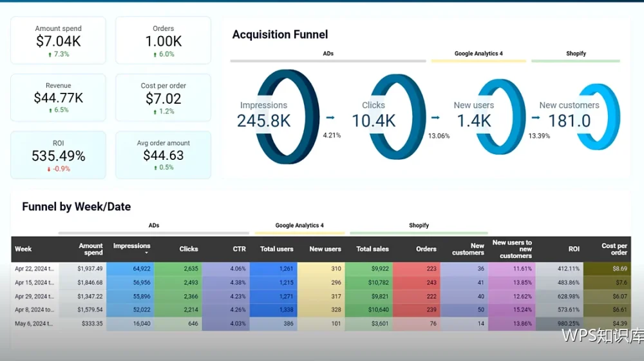Click the arrow above 13.06% conversion
644x361 pixels.
click(435, 117)
